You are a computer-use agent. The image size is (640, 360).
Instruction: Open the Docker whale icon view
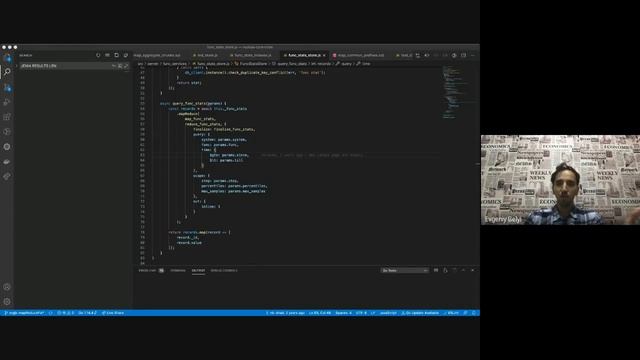pos(7,162)
